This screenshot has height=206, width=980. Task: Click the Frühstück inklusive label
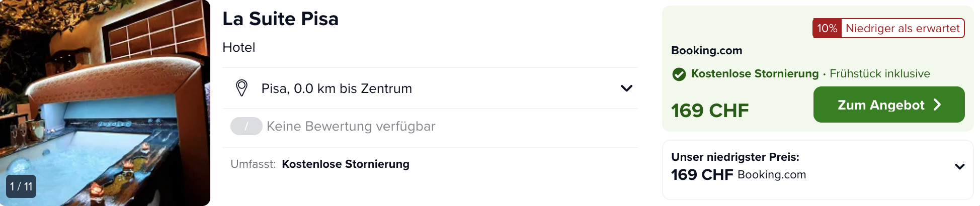click(880, 74)
